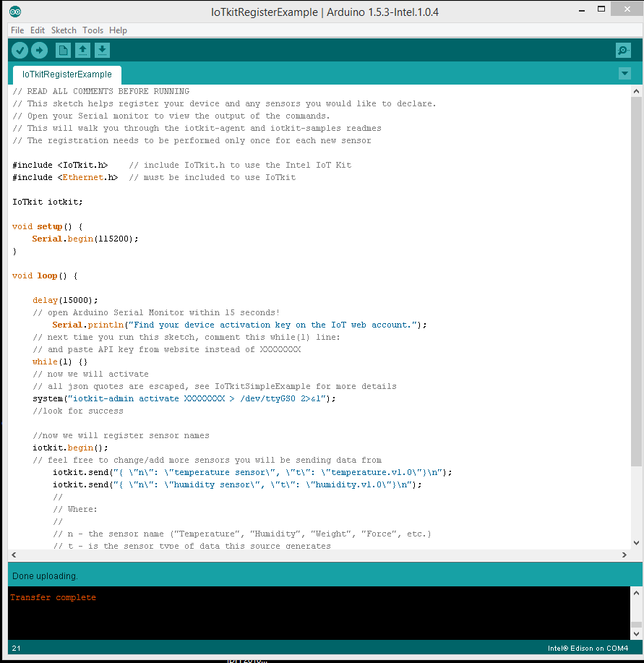Click editor vertical scrollbar up arrow

point(636,91)
